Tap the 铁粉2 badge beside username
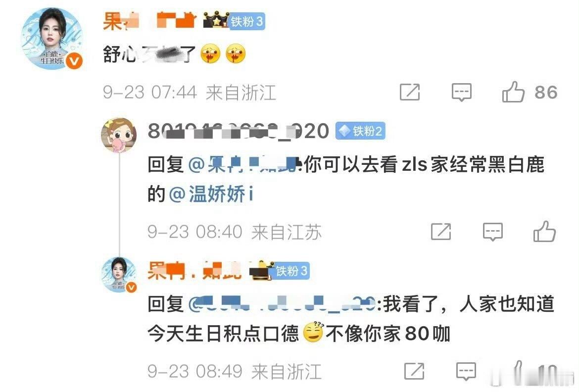579x392 pixels. point(360,131)
